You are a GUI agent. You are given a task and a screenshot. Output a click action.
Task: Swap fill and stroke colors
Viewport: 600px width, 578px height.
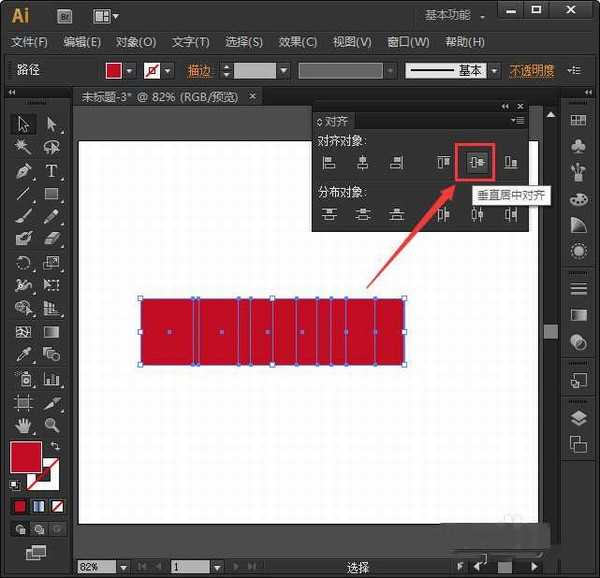[55, 446]
